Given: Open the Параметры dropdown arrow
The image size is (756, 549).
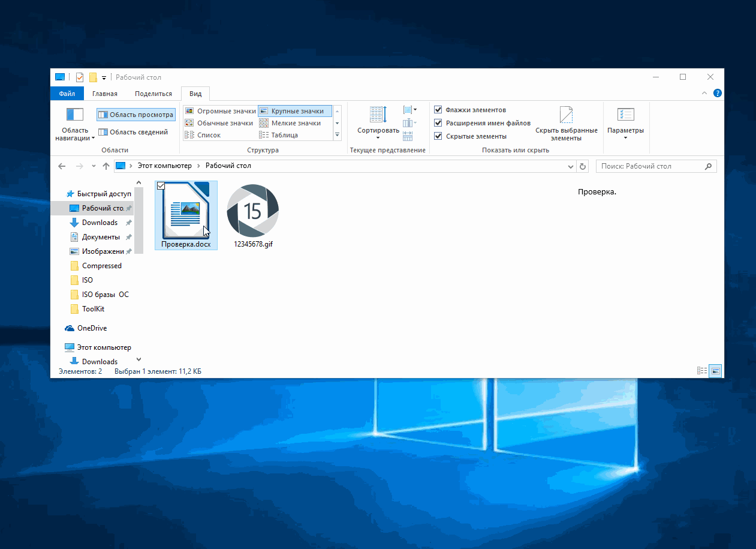Looking at the screenshot, I should [x=625, y=138].
